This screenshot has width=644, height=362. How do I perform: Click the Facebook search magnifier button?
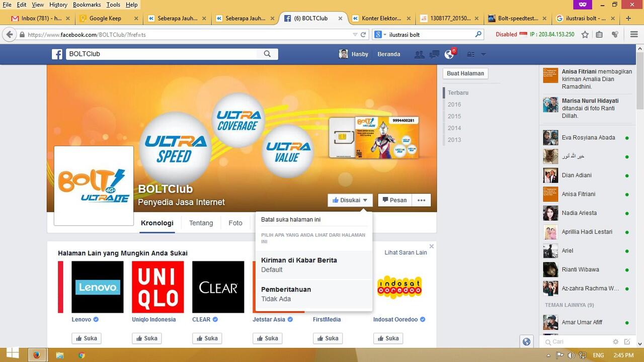pyautogui.click(x=267, y=54)
